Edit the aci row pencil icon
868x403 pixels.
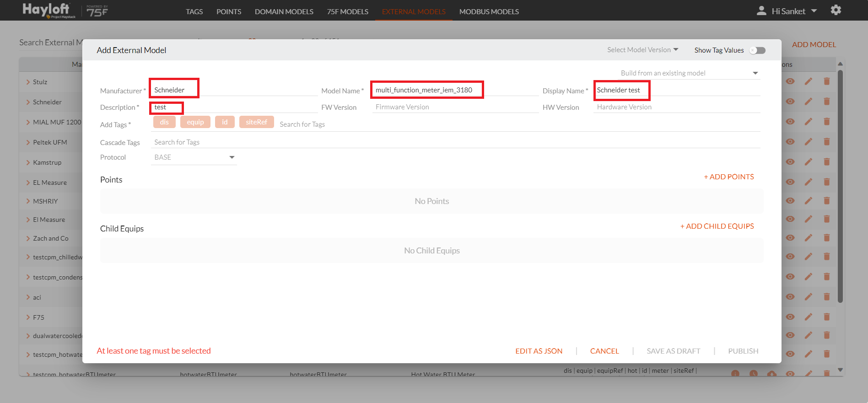click(809, 297)
